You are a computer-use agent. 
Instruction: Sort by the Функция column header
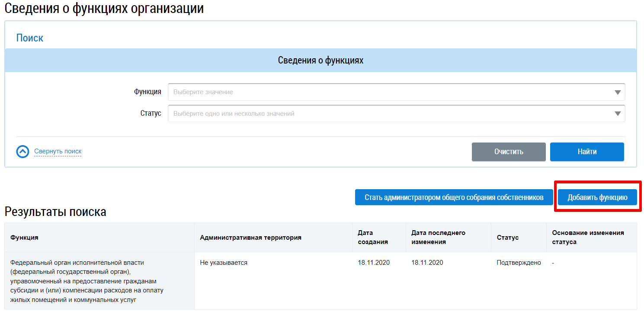[x=24, y=238]
